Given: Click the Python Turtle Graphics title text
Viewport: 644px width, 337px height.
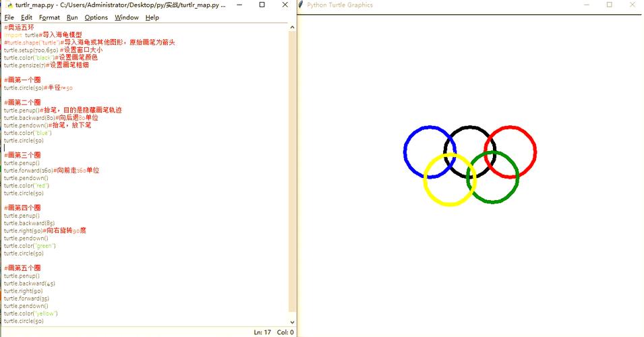Looking at the screenshot, I should (340, 5).
